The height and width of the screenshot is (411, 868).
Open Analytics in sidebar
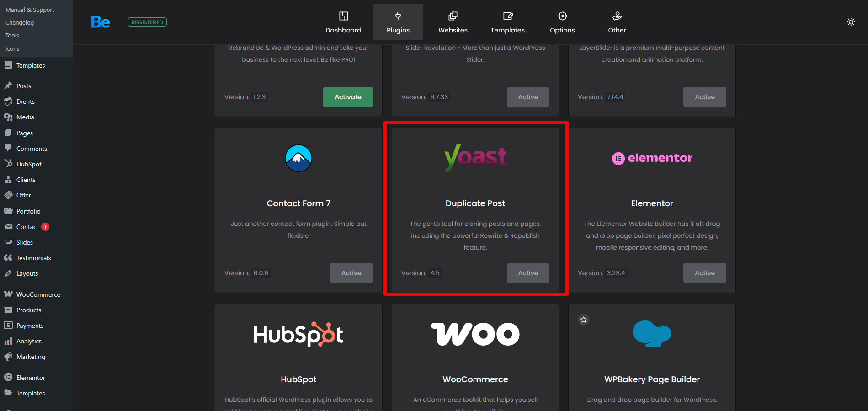tap(29, 341)
